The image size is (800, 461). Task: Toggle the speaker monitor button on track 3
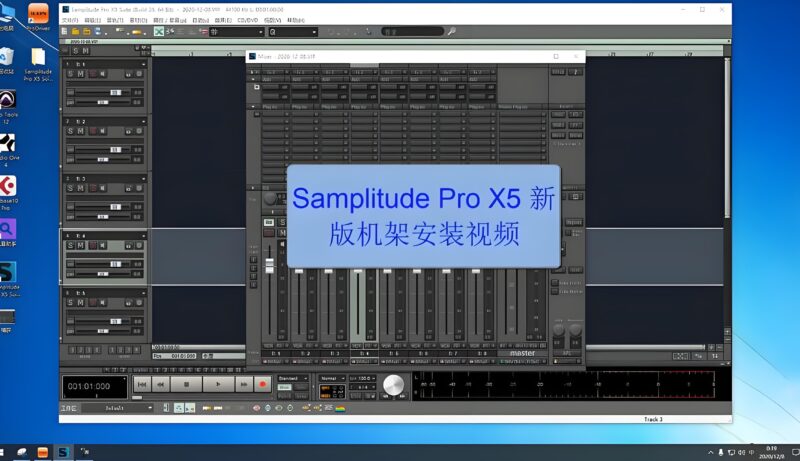click(x=103, y=188)
